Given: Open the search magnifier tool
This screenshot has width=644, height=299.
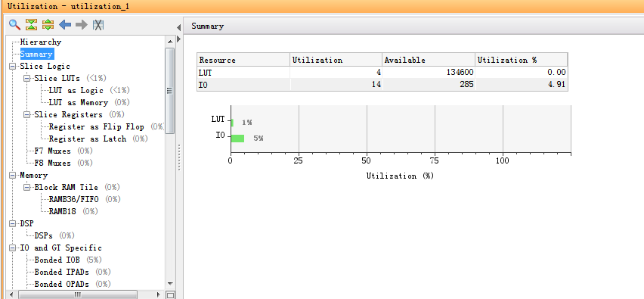Looking at the screenshot, I should point(15,25).
